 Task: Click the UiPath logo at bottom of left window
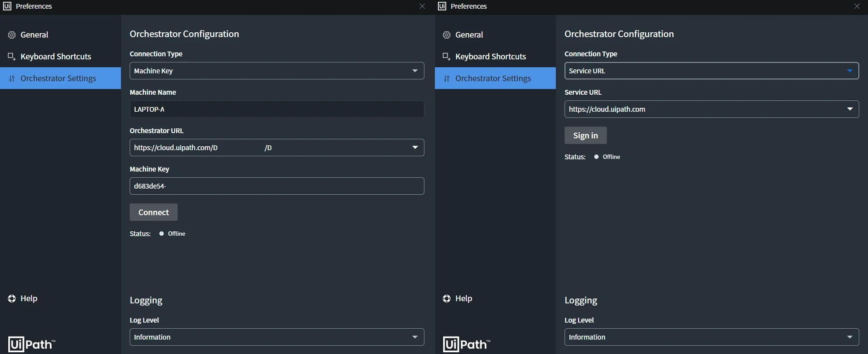point(32,344)
